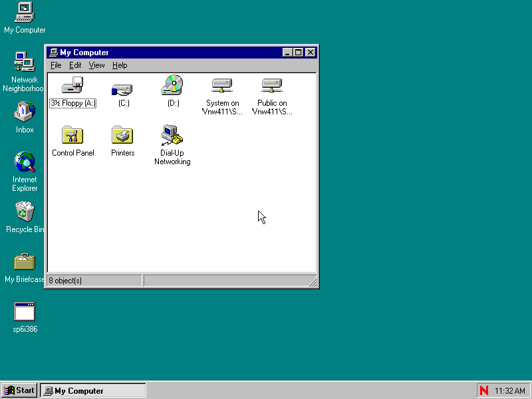Open the File menu
Viewport: 532px width, 399px height.
(56, 65)
